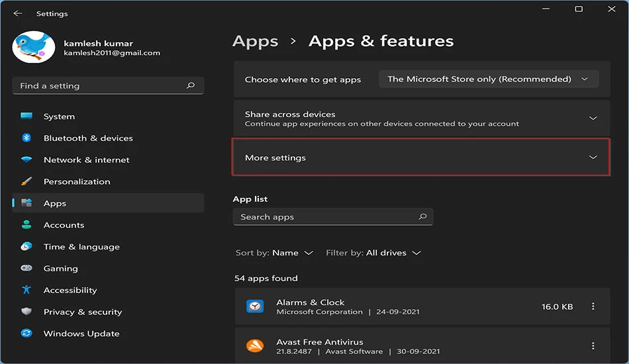This screenshot has width=629, height=364.
Task: Click the Apps breadcrumb link
Action: [255, 41]
